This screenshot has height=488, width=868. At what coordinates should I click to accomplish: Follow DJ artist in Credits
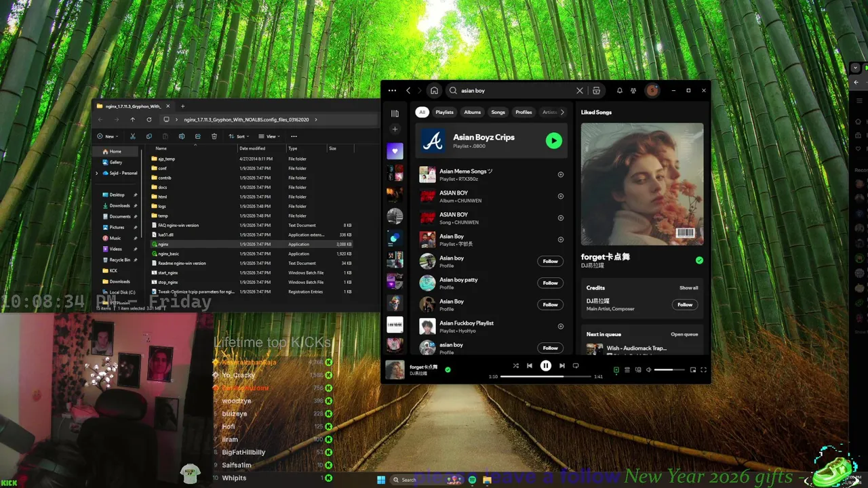(685, 304)
